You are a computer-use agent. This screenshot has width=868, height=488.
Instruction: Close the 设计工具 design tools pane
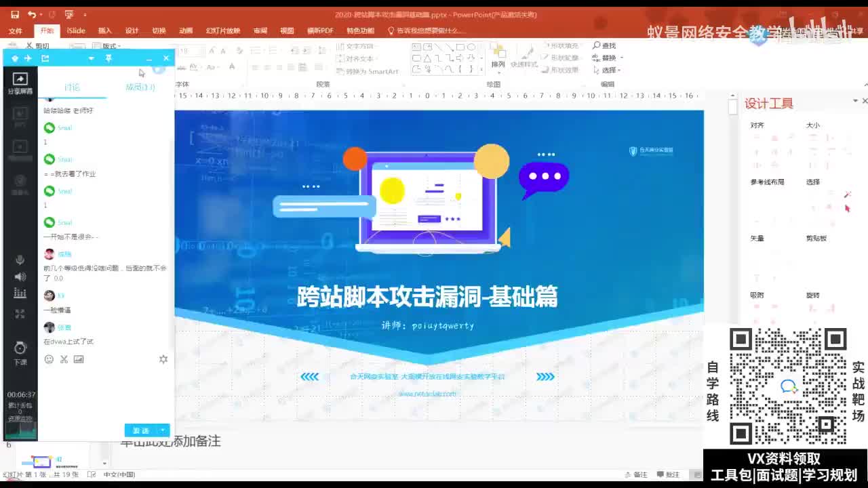coord(865,101)
